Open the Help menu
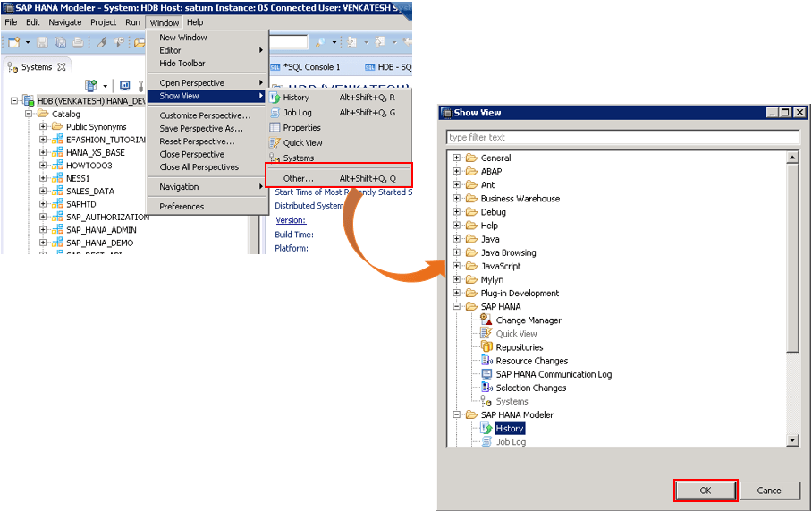The width and height of the screenshot is (812, 512). [x=195, y=22]
